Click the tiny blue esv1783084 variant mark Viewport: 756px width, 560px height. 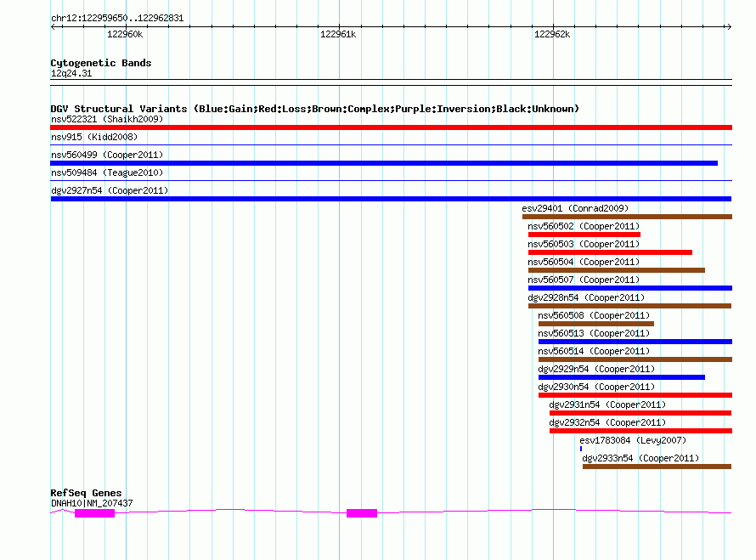581,449
